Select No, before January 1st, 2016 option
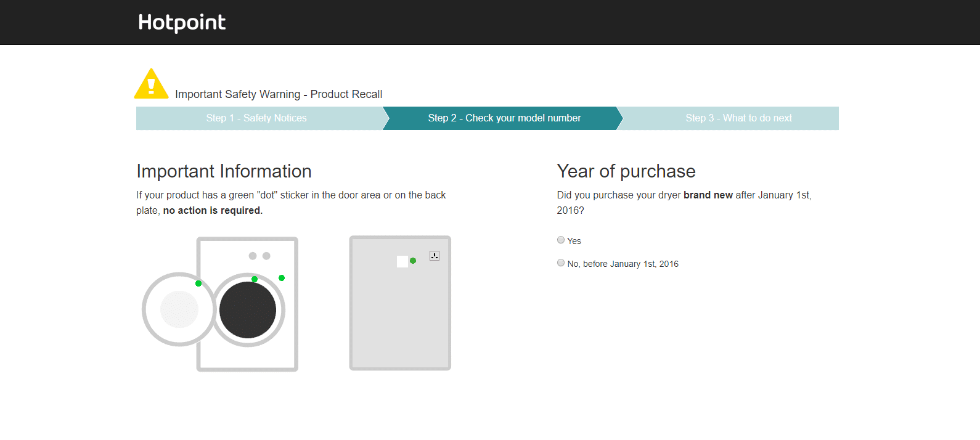The image size is (980, 440). (x=561, y=263)
